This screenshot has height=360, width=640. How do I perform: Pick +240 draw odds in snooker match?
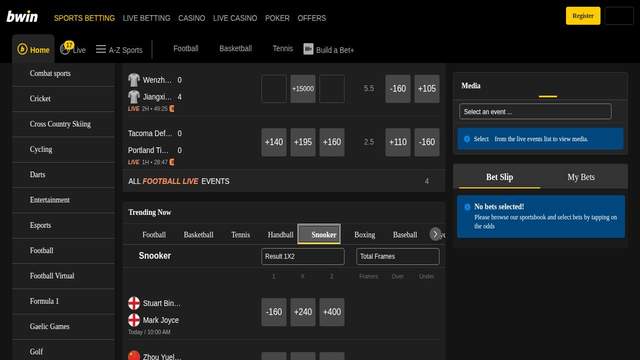(303, 312)
